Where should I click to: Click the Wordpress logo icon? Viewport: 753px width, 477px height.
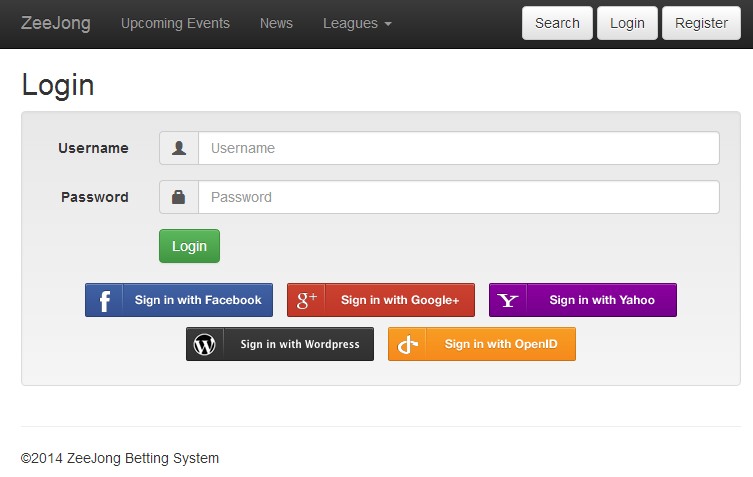[205, 344]
